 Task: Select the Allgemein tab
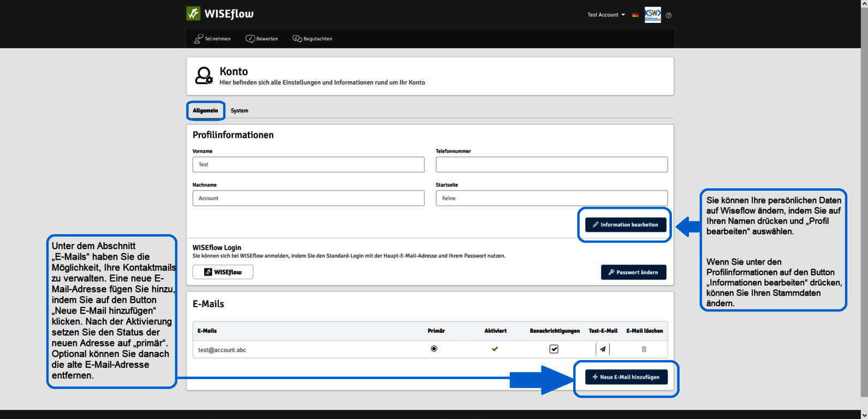[205, 111]
